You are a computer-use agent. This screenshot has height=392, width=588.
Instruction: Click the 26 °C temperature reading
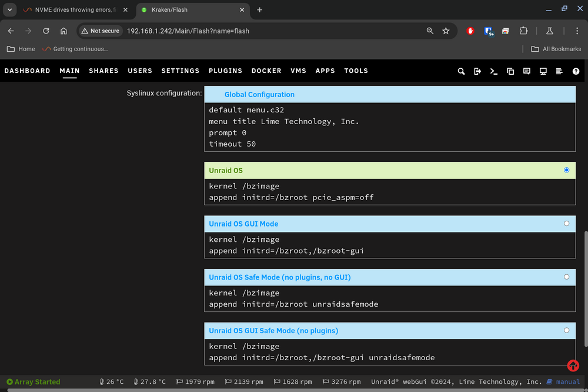click(x=111, y=381)
